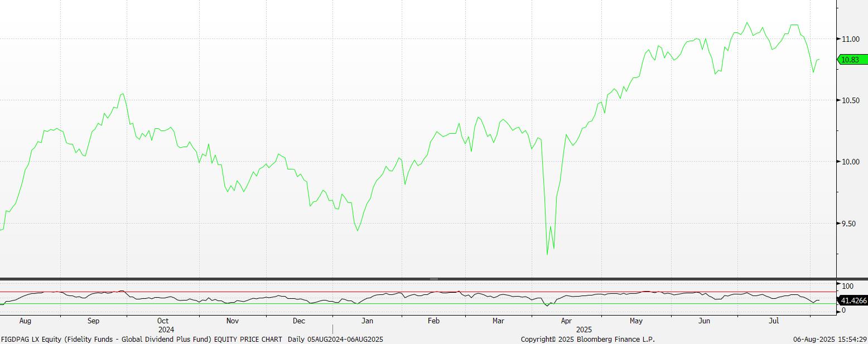
Task: Grab the panel divider handle between charts
Action: tap(434, 279)
